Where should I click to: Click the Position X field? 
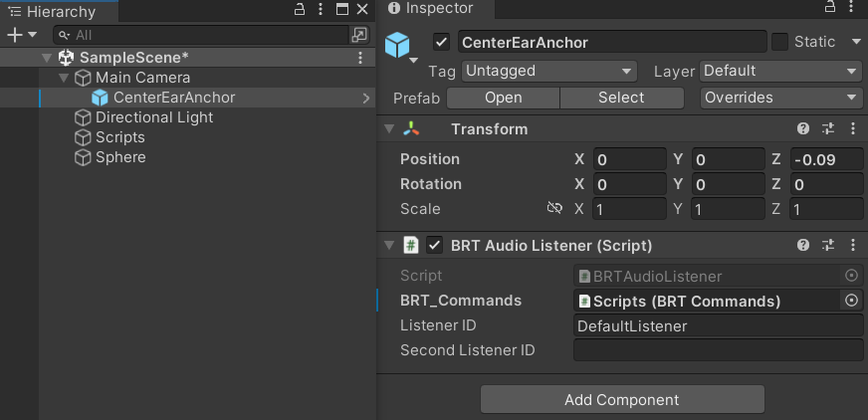pos(630,160)
